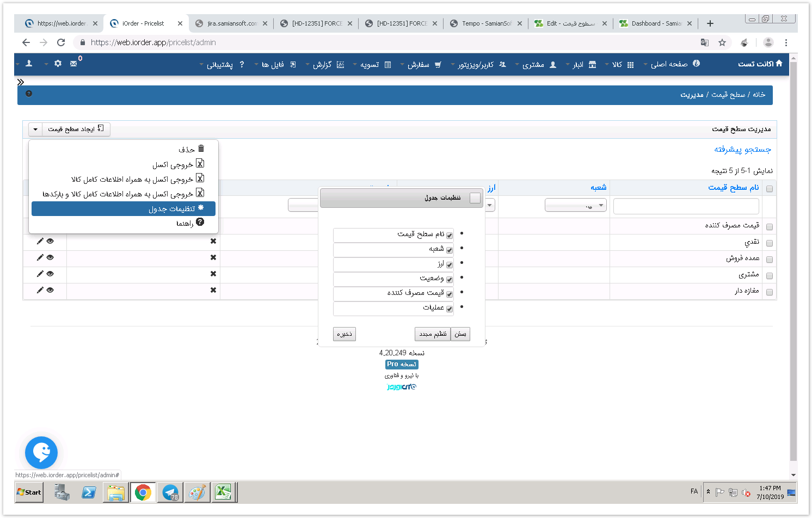The width and height of the screenshot is (812, 518).
Task: Expand the sidebar with the double chevron icon
Action: pyautogui.click(x=21, y=82)
